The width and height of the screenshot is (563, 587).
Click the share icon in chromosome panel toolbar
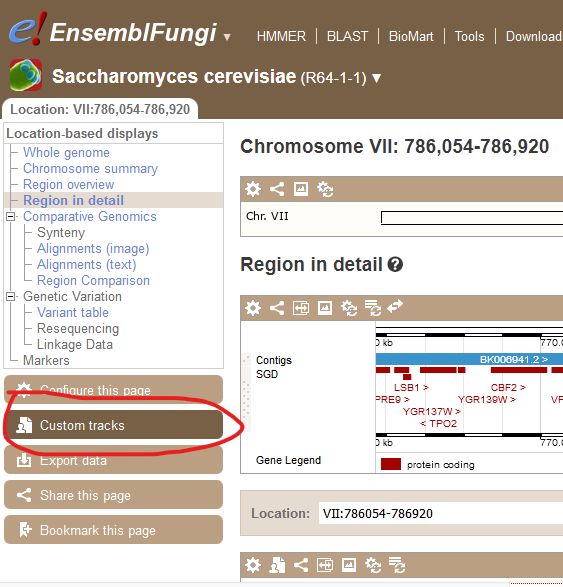[x=277, y=189]
